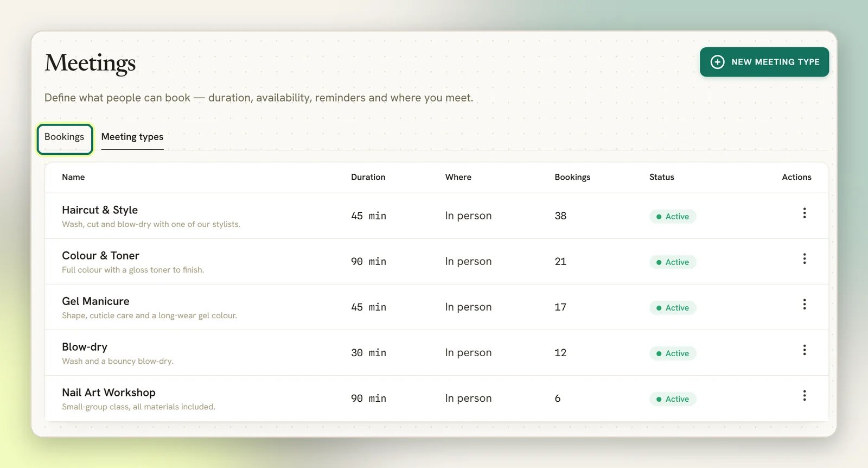The width and height of the screenshot is (868, 468).
Task: Open actions menu for Gel Manicure
Action: tap(804, 304)
